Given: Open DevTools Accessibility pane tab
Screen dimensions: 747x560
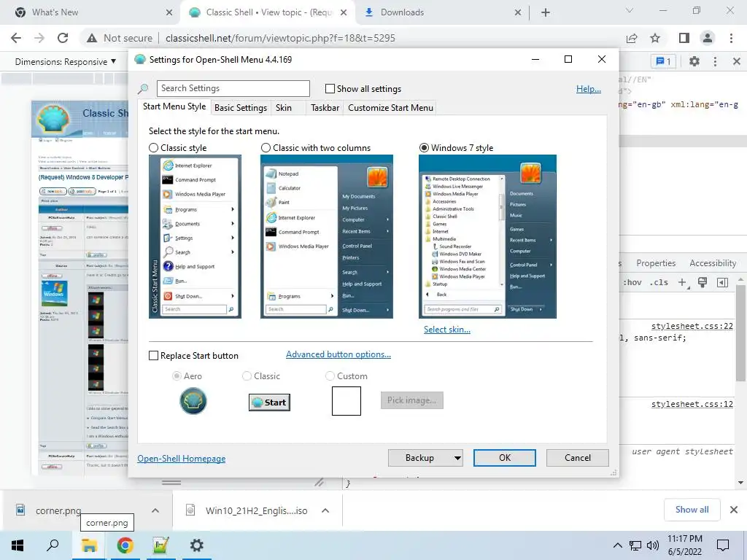Looking at the screenshot, I should pos(713,263).
